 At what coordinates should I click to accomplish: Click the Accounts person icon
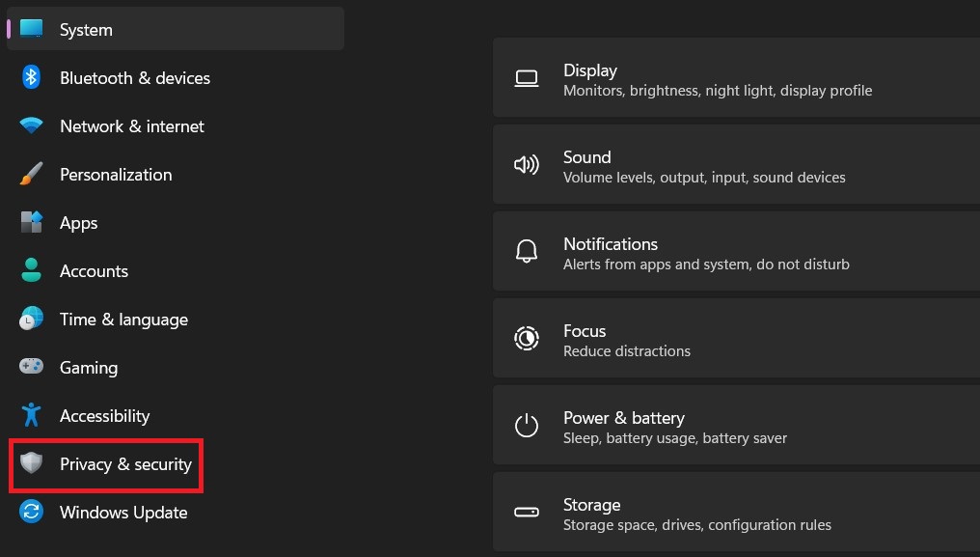click(x=32, y=271)
